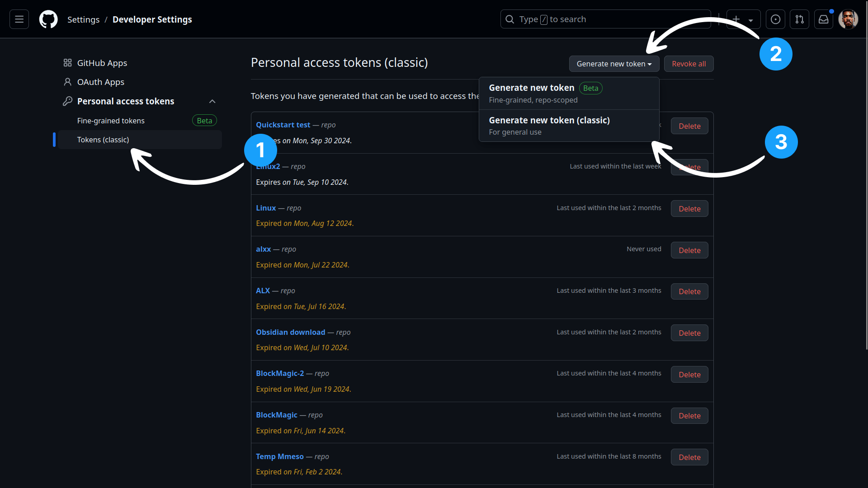Click the search magnifier icon
This screenshot has width=868, height=488.
(509, 19)
